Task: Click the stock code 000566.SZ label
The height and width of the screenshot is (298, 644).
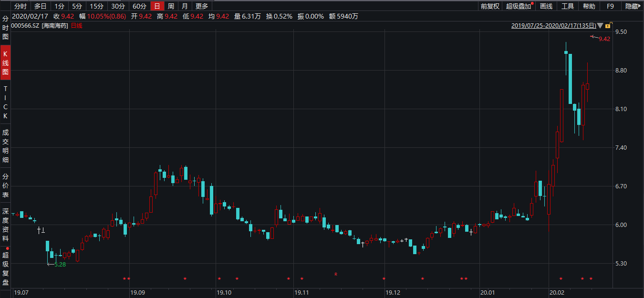Action: [26, 26]
